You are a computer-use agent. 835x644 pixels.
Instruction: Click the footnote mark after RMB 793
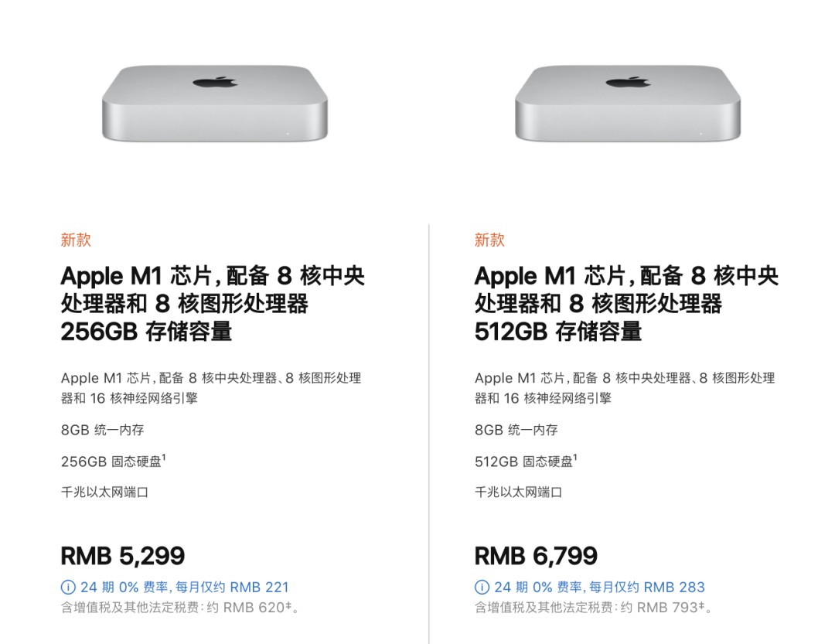point(702,605)
